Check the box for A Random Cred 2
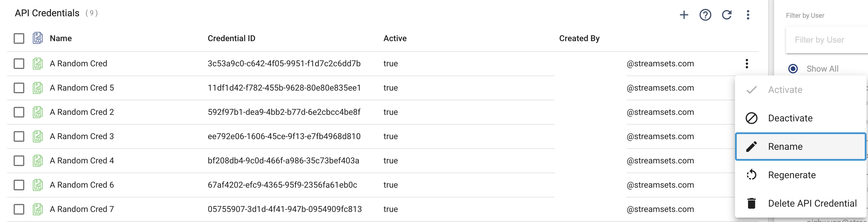 [19, 112]
